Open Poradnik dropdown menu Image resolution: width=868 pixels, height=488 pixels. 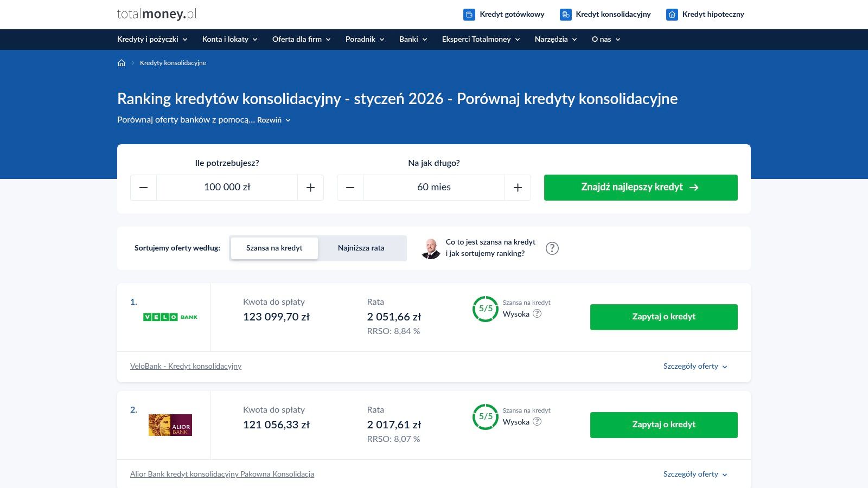click(x=365, y=39)
